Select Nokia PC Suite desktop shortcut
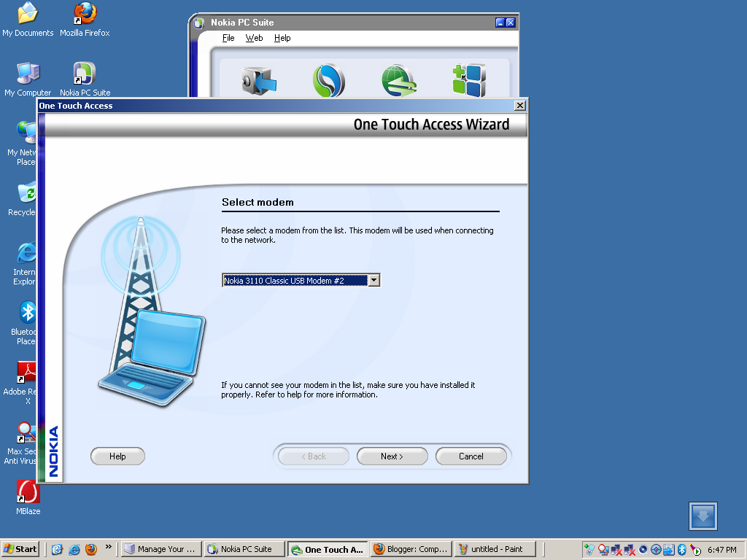 click(x=85, y=79)
